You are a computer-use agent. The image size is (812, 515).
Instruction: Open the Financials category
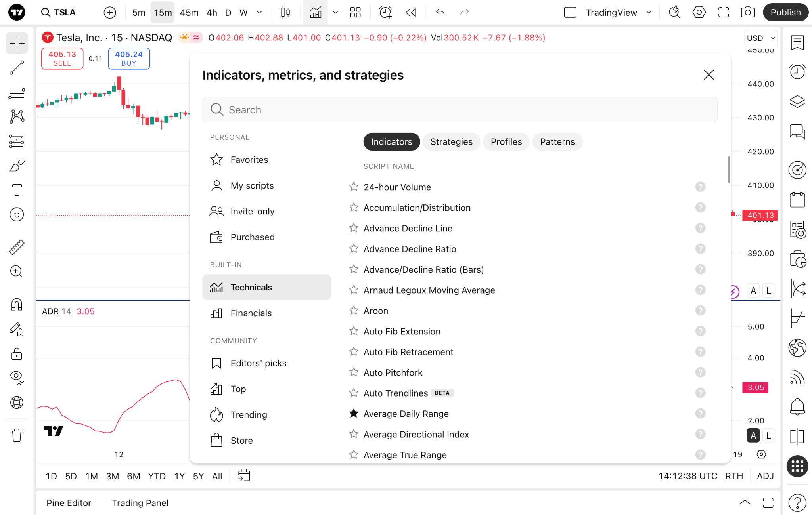[x=251, y=313]
